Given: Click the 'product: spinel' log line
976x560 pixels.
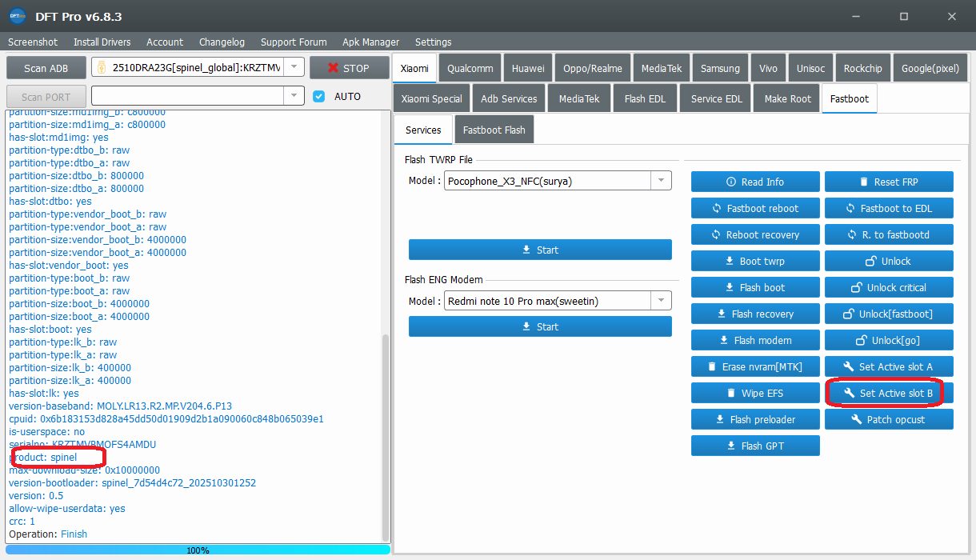Looking at the screenshot, I should tap(42, 458).
